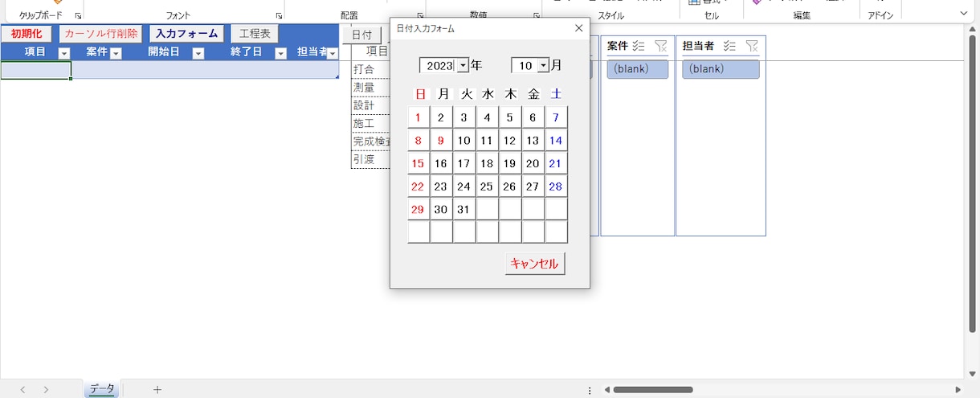Pick date 15 in the calendar
The height and width of the screenshot is (398, 980).
[x=419, y=163]
